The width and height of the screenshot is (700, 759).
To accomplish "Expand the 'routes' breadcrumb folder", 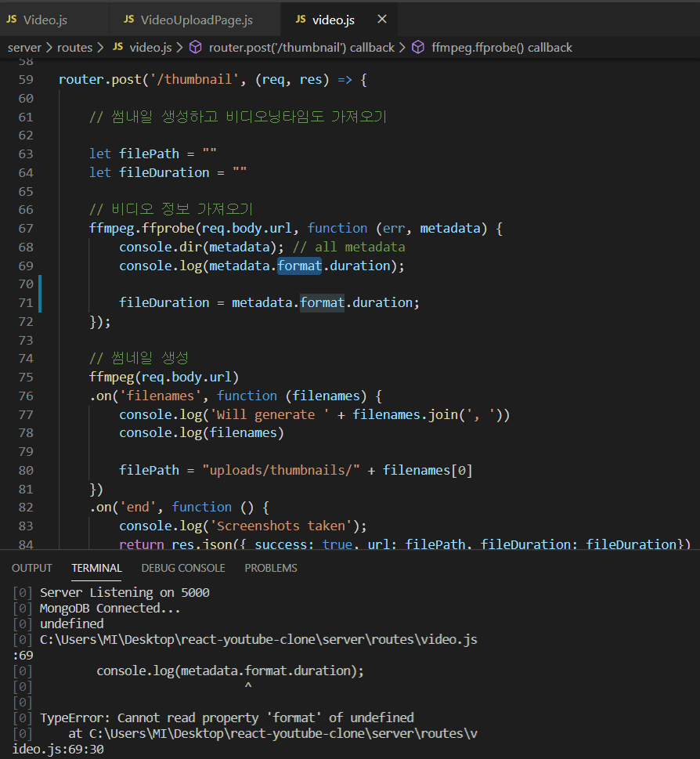I will 74,48.
